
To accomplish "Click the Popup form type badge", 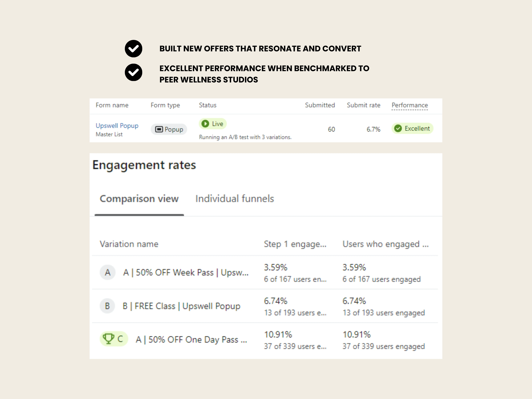I will click(169, 129).
